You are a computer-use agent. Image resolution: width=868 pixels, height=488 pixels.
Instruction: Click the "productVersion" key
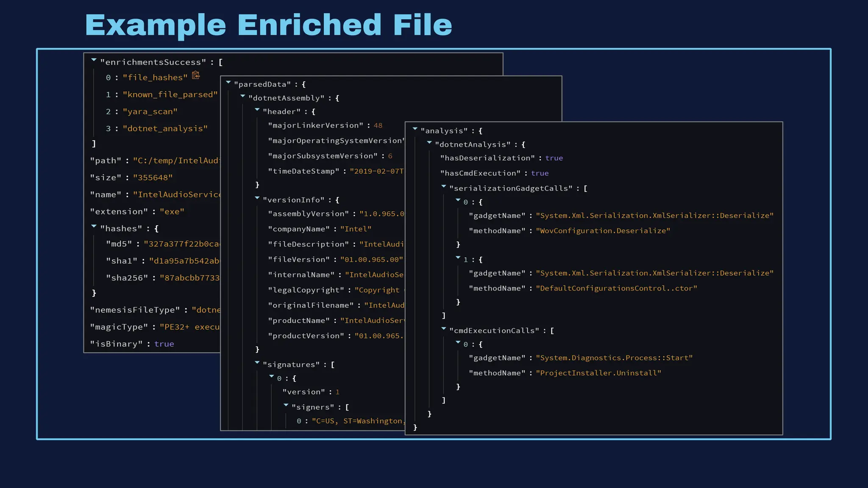pos(306,335)
